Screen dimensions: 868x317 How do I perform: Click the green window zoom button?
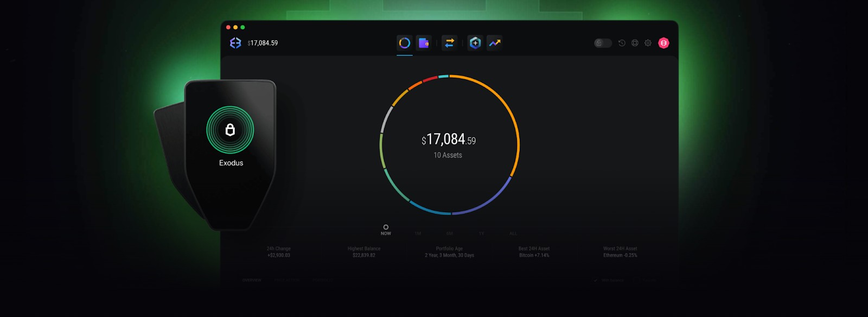[x=242, y=27]
